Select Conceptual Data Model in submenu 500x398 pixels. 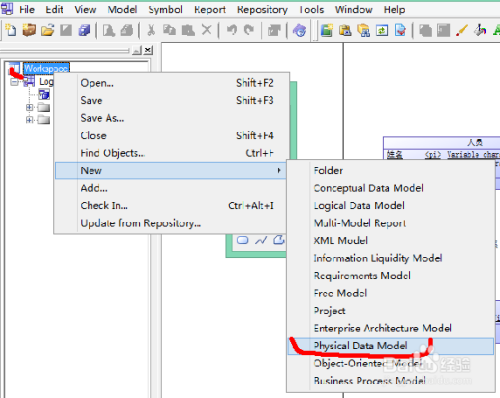[x=391, y=188]
